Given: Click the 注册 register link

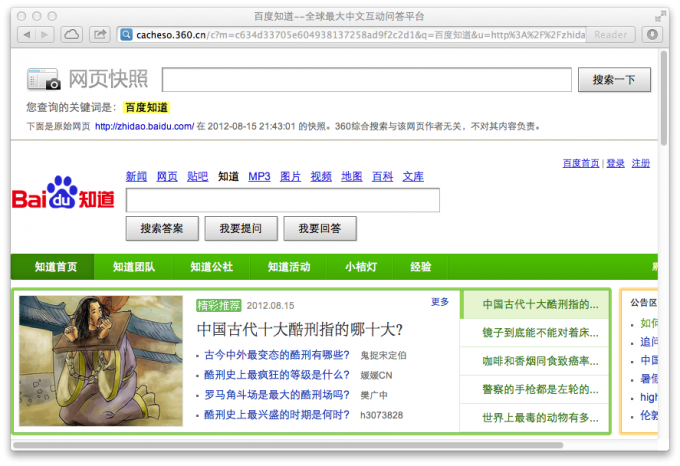Looking at the screenshot, I should (x=641, y=163).
